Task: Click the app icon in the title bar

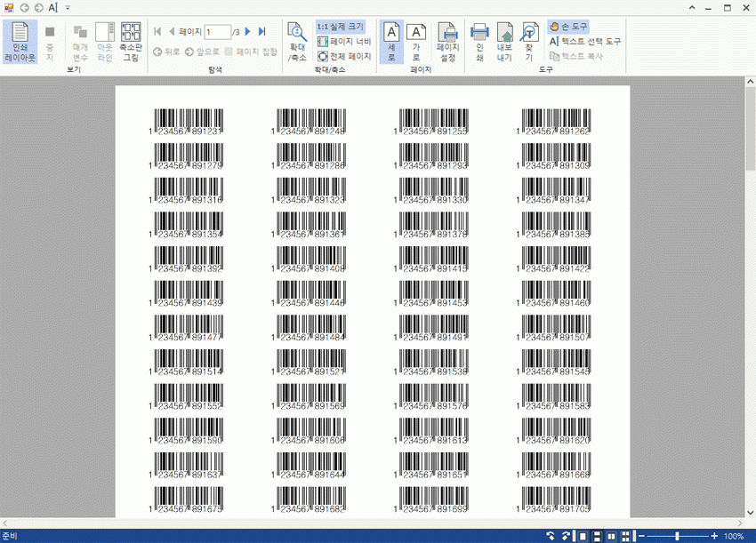Action: 9,8
